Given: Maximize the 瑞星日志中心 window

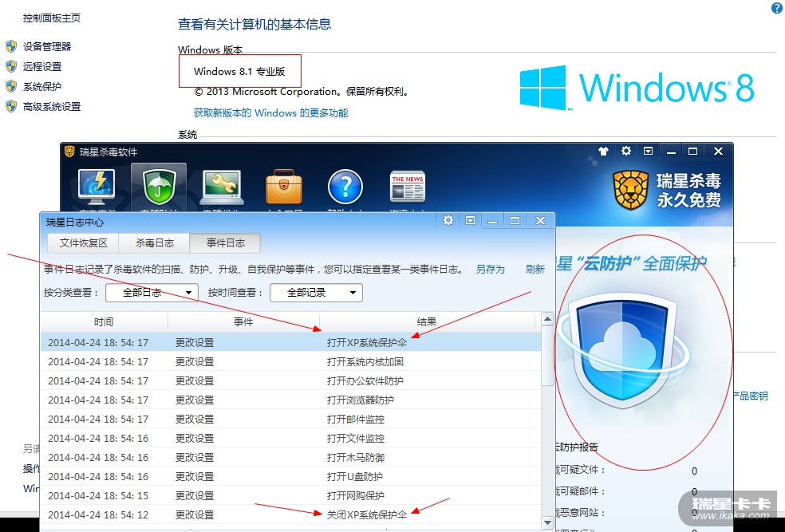Looking at the screenshot, I should click(x=515, y=221).
